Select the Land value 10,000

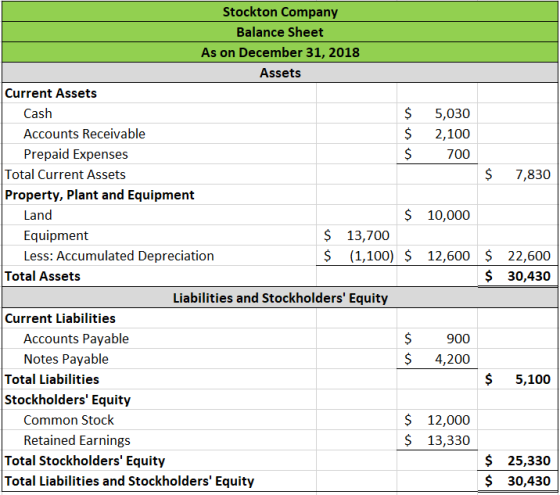(x=449, y=215)
